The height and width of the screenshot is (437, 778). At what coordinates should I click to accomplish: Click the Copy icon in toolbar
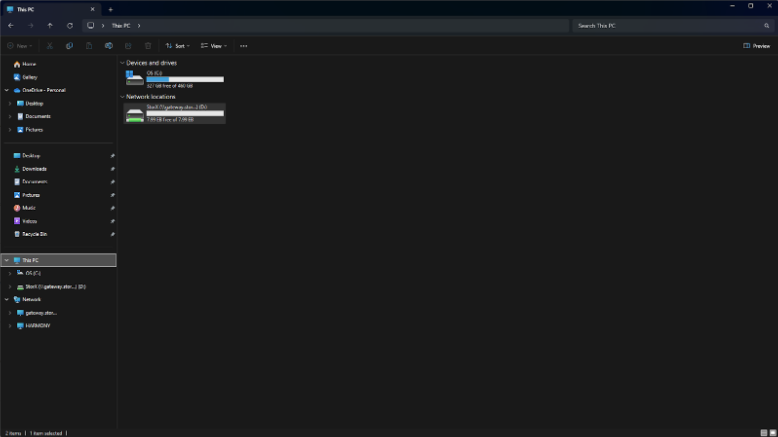tap(69, 46)
